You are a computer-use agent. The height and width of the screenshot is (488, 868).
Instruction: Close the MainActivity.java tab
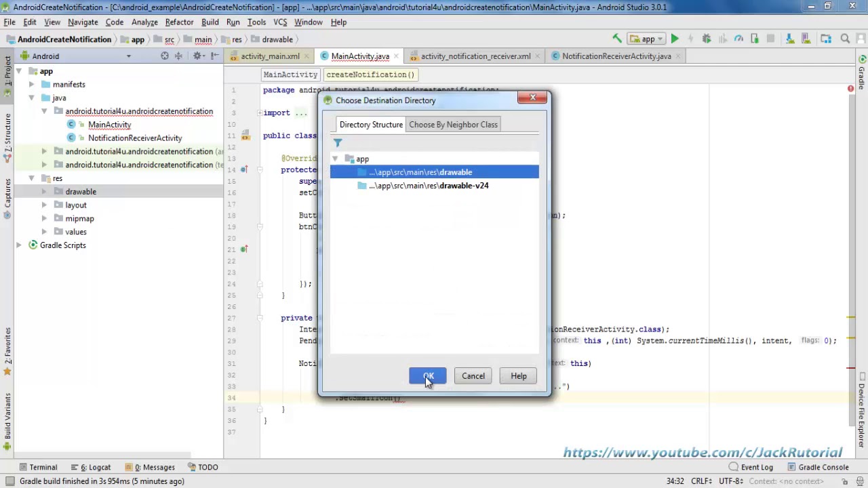(x=397, y=56)
